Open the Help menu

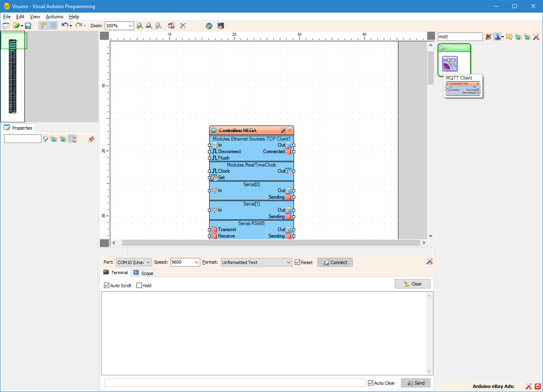pyautogui.click(x=74, y=17)
